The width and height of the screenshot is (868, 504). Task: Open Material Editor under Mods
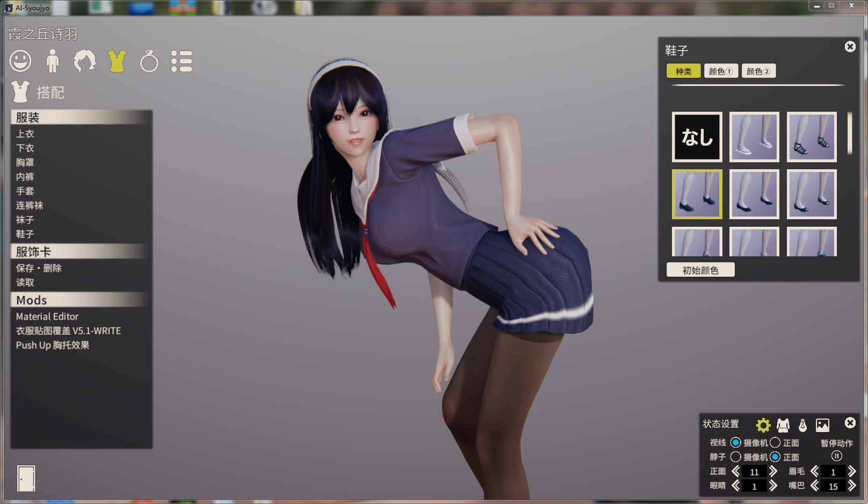point(47,316)
